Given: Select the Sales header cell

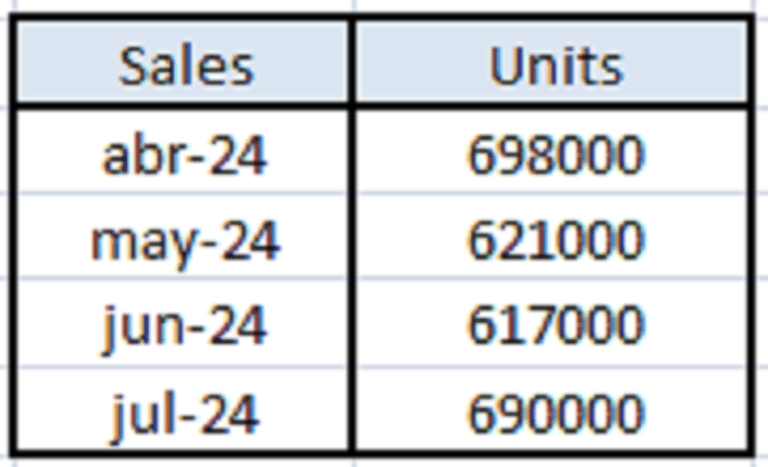Looking at the screenshot, I should click(x=185, y=66).
